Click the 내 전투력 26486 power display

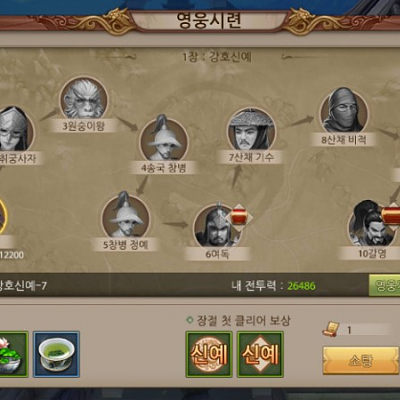pos(273,286)
